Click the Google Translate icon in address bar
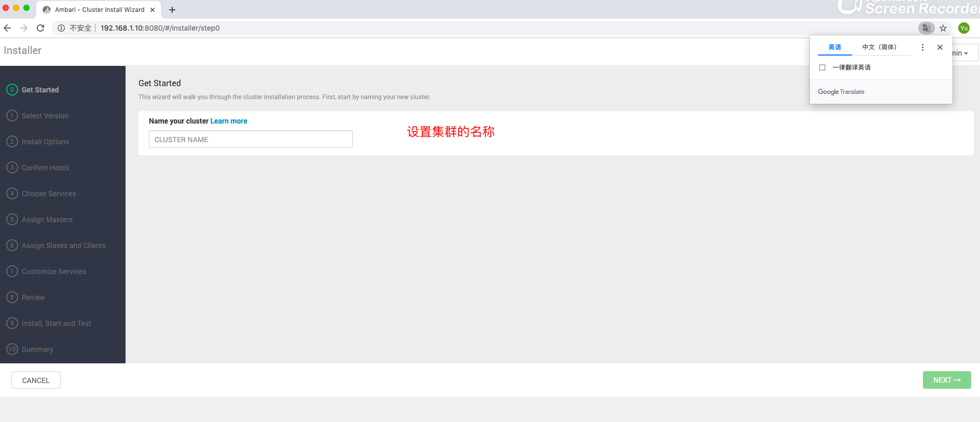This screenshot has height=422, width=980. tap(926, 28)
